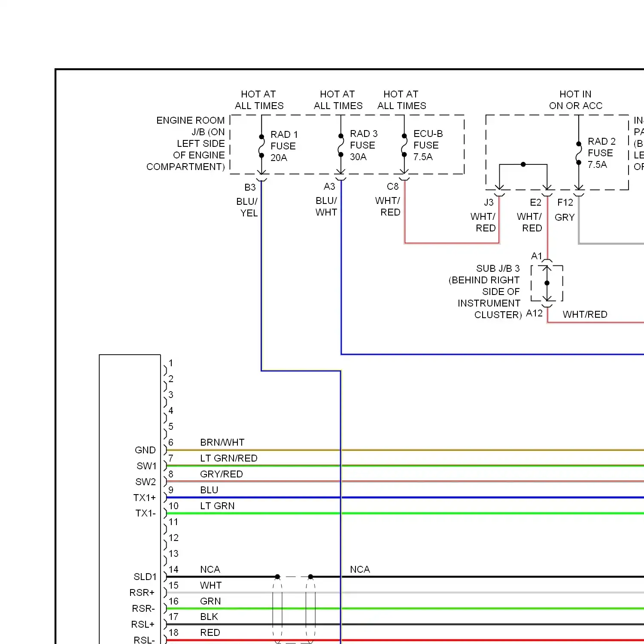
Task: Click connector label A3
Action: [x=329, y=186]
